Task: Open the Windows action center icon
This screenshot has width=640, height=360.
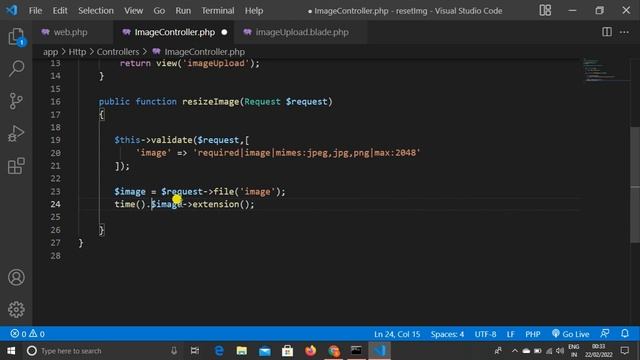Action: click(x=624, y=351)
